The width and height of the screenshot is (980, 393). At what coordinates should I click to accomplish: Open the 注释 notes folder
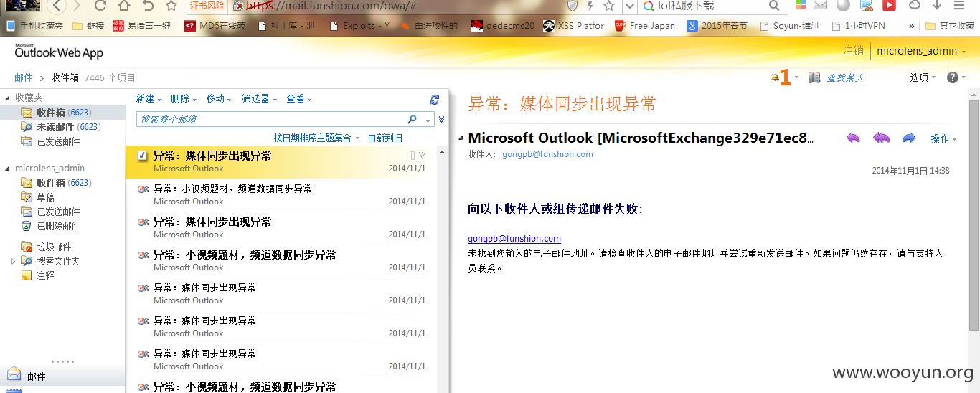coord(45,275)
